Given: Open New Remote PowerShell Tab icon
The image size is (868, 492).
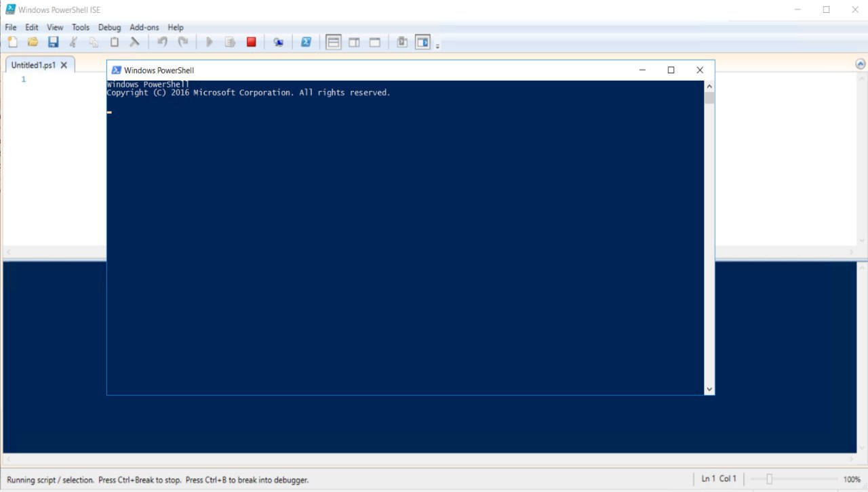Looking at the screenshot, I should [278, 42].
